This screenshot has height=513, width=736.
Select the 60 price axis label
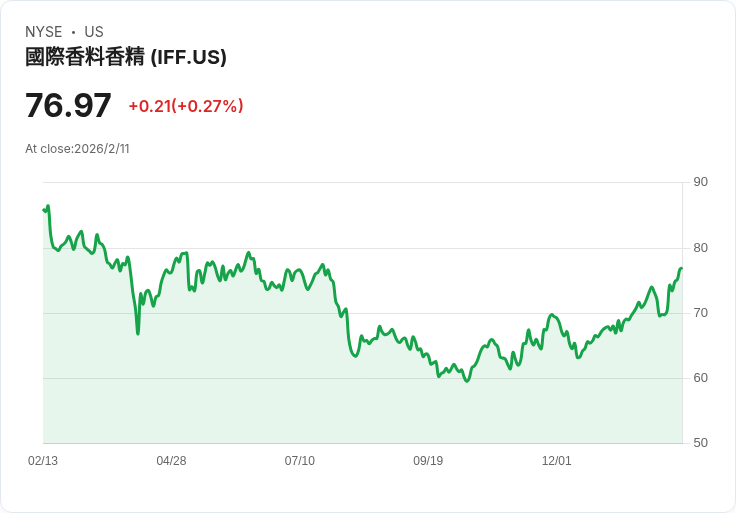tap(701, 378)
